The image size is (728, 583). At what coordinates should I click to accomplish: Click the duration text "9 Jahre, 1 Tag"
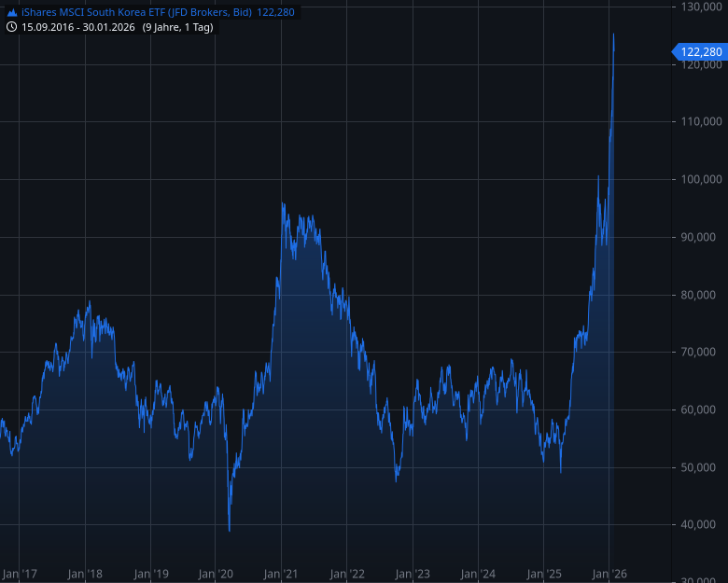[178, 27]
